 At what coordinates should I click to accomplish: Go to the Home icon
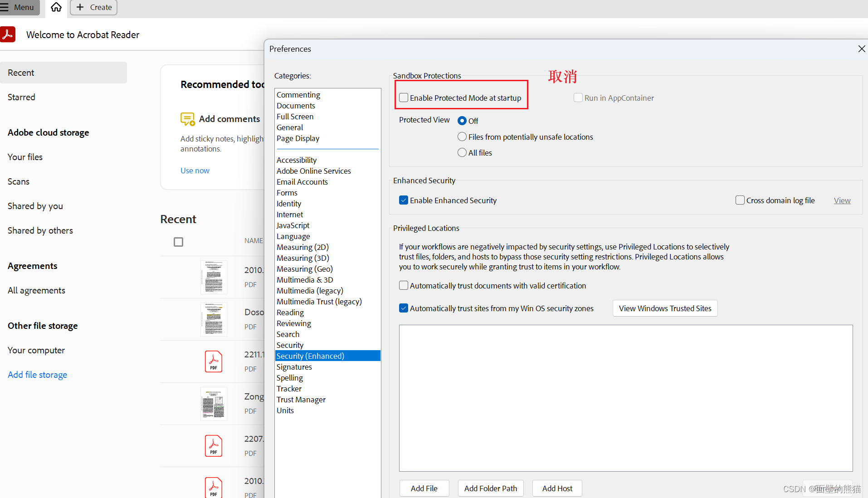[56, 7]
